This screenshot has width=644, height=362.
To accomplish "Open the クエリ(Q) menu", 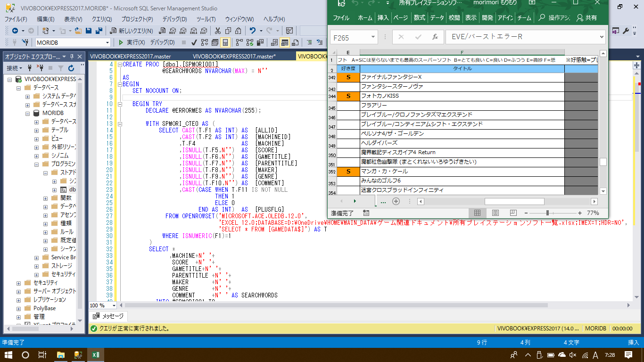I will pyautogui.click(x=102, y=19).
